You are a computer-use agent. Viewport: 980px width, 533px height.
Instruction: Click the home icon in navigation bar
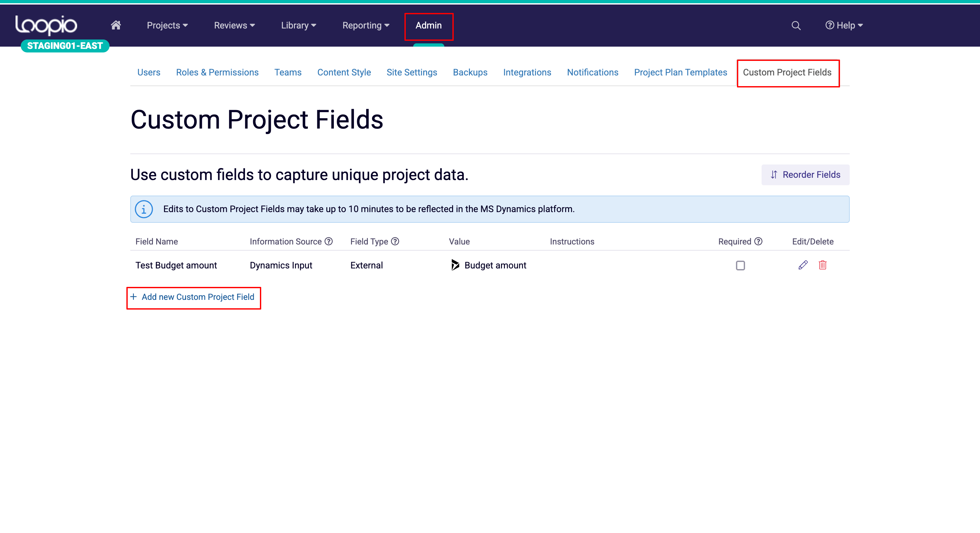pos(116,25)
